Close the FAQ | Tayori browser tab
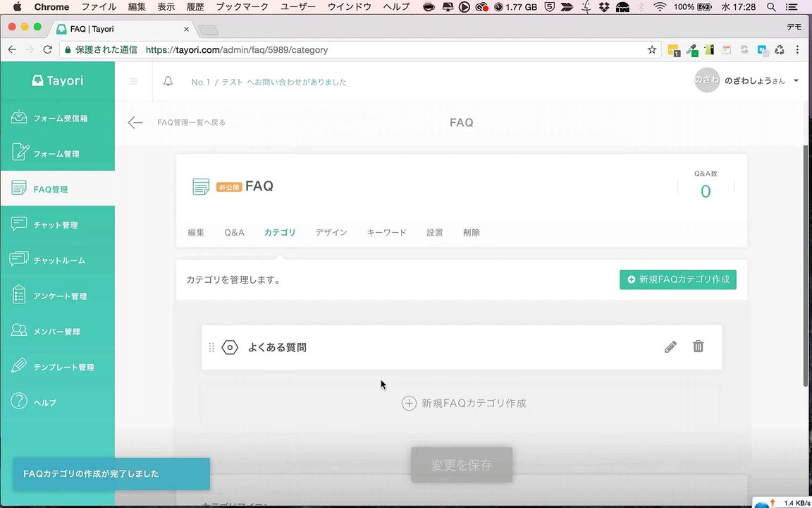Image resolution: width=812 pixels, height=508 pixels. point(186,29)
